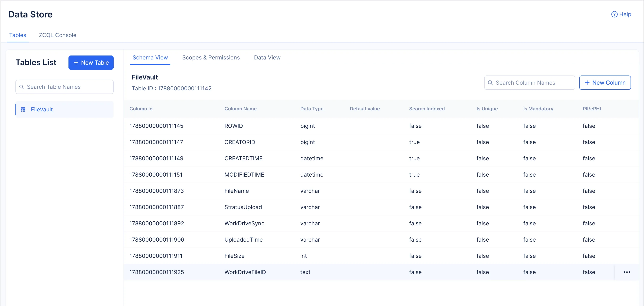This screenshot has width=644, height=306.
Task: Open the WorkDriveFileID row three-dot menu
Action: point(627,272)
